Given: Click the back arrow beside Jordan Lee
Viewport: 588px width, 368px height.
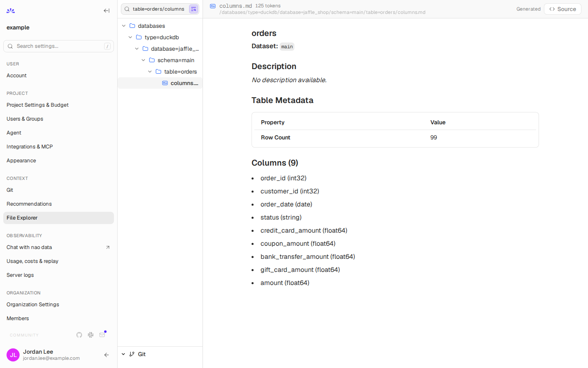Looking at the screenshot, I should pyautogui.click(x=106, y=355).
